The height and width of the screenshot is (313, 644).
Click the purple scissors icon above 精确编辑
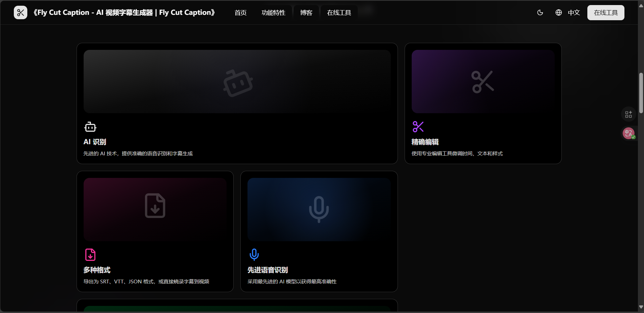point(418,127)
